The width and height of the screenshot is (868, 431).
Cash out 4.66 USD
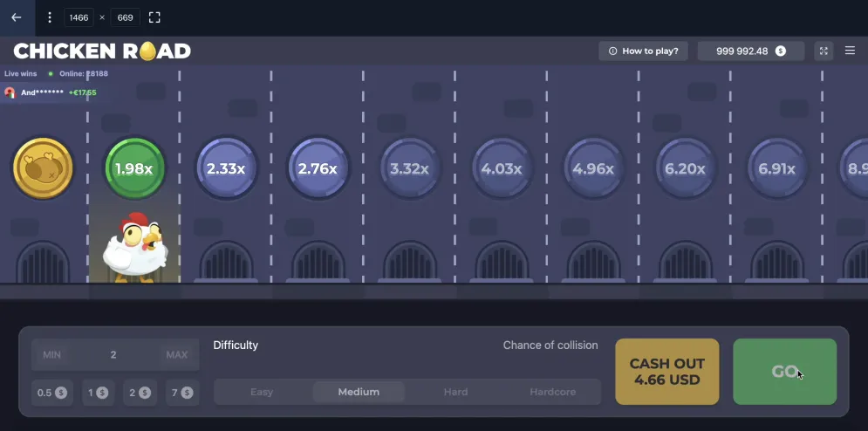tap(667, 372)
